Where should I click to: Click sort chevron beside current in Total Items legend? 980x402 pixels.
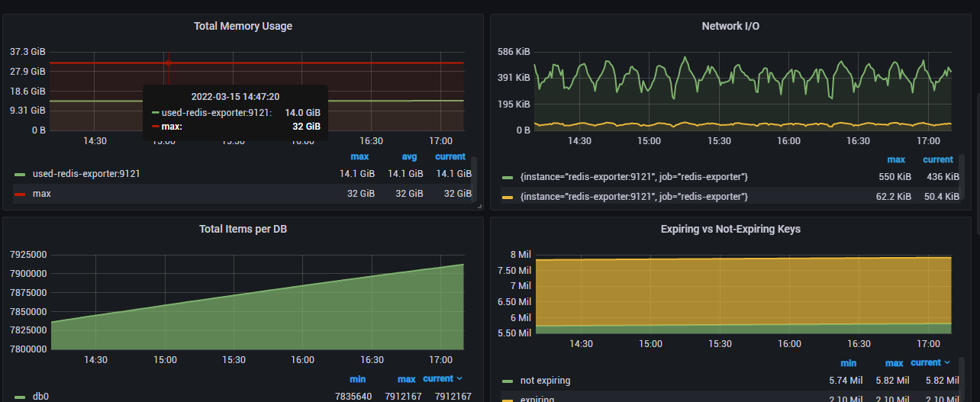pos(459,379)
